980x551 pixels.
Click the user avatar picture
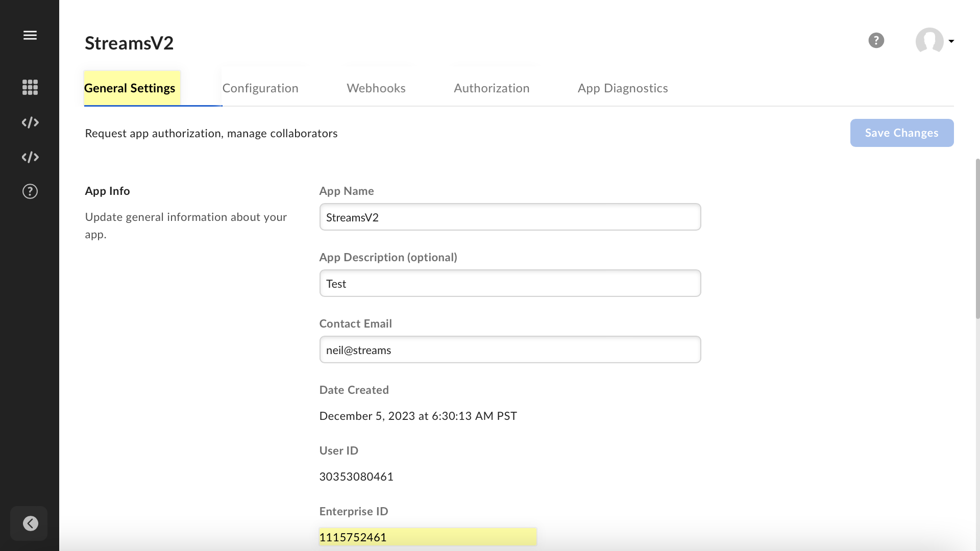click(929, 41)
